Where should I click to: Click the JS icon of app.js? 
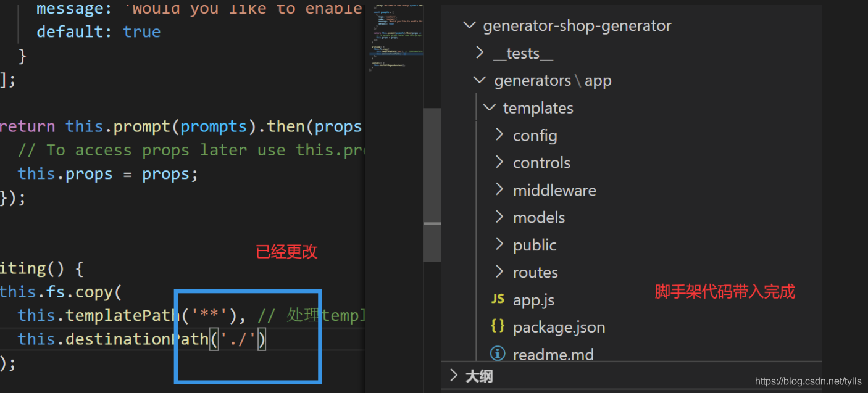[x=498, y=299]
